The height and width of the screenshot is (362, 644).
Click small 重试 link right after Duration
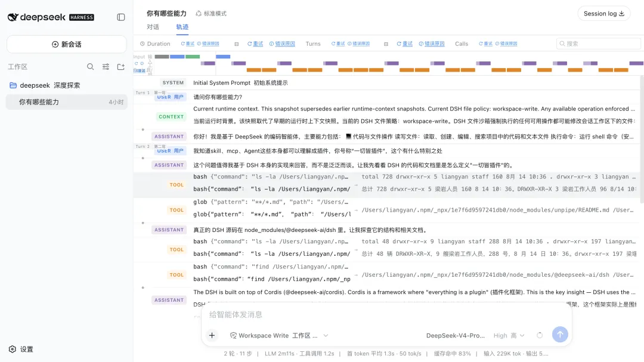point(188,44)
